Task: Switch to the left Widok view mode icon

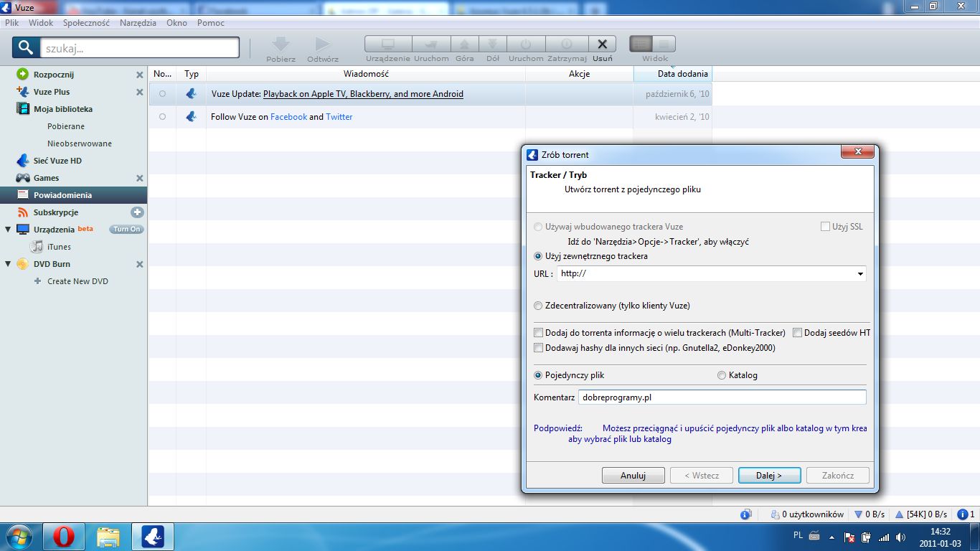Action: [x=641, y=44]
